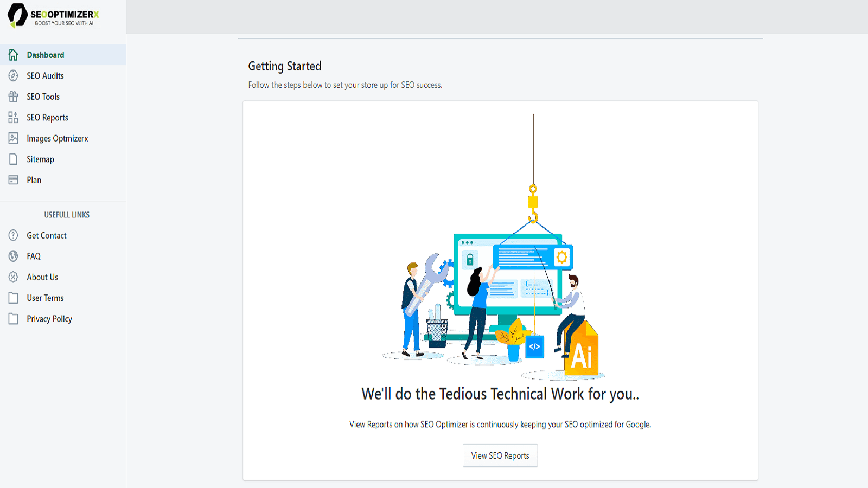
Task: Click the Dashboard home icon
Action: (x=13, y=55)
